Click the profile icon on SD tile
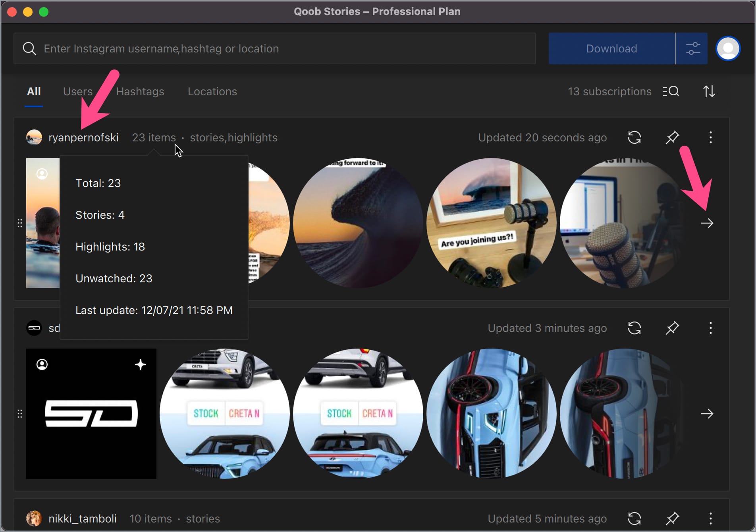The width and height of the screenshot is (756, 532). [x=42, y=364]
